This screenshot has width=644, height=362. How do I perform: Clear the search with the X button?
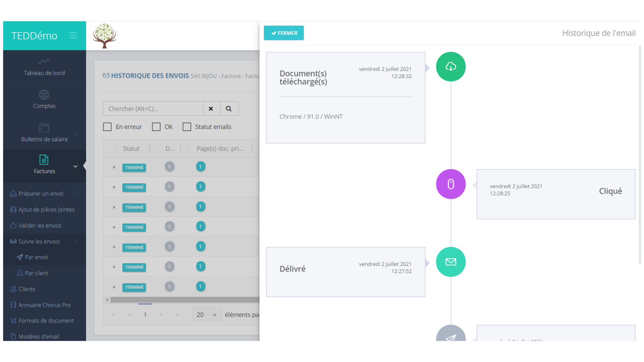212,109
